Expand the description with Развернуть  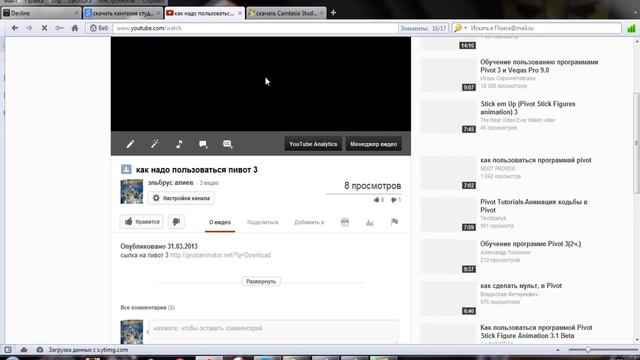coord(261,282)
